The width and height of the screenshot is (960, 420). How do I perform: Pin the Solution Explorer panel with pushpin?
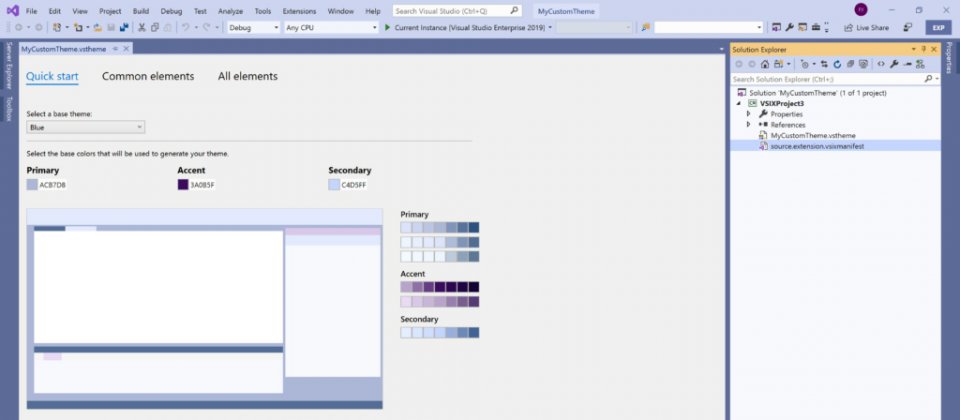(x=924, y=49)
